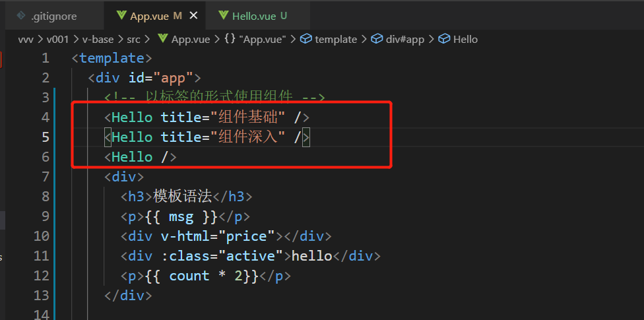Image resolution: width=644 pixels, height=320 pixels.
Task: Click the "App.vue" braces symbol breadcrumb
Action: 263,40
